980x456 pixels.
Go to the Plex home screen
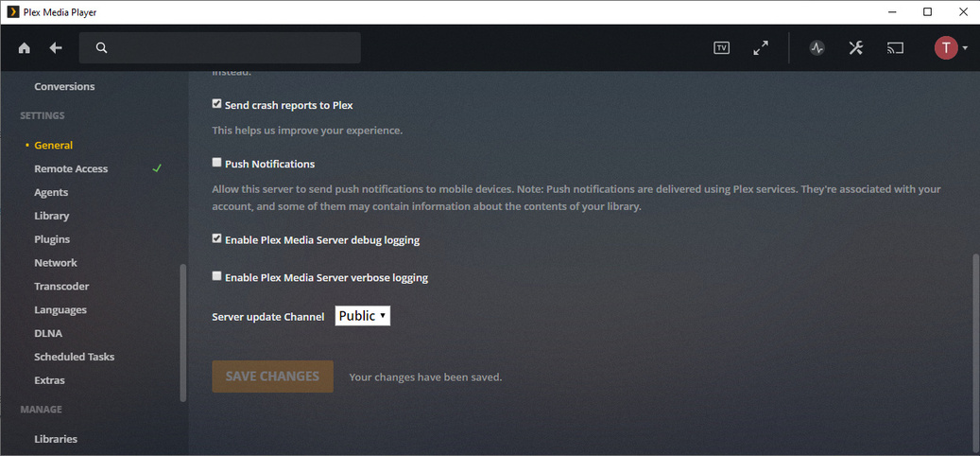(25, 48)
